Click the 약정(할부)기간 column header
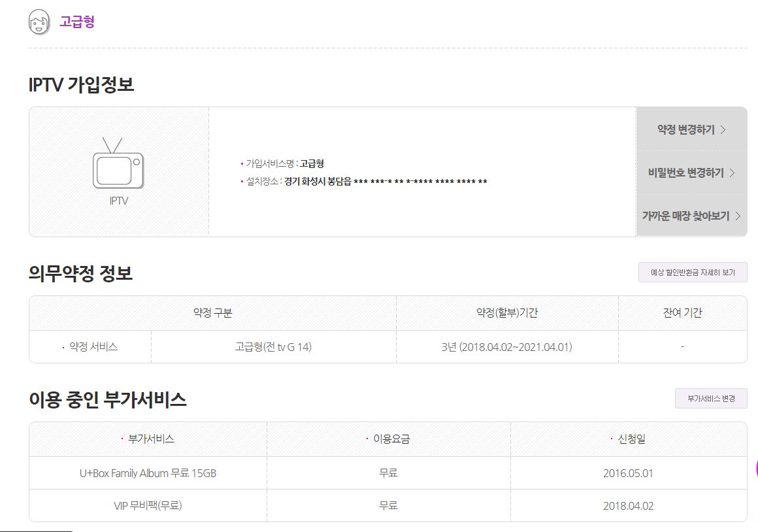 pos(506,313)
